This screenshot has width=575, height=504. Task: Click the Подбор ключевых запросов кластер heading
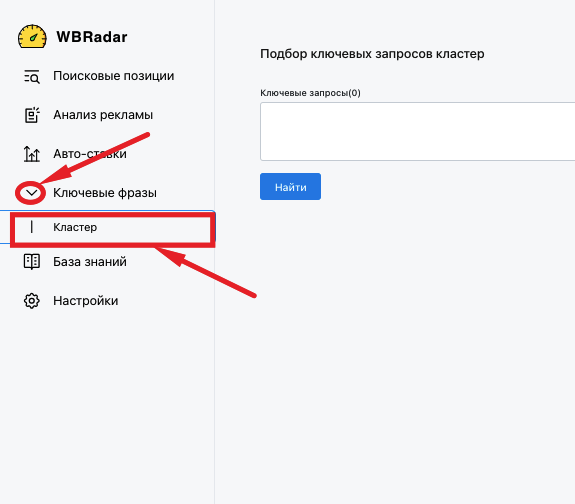click(372, 54)
